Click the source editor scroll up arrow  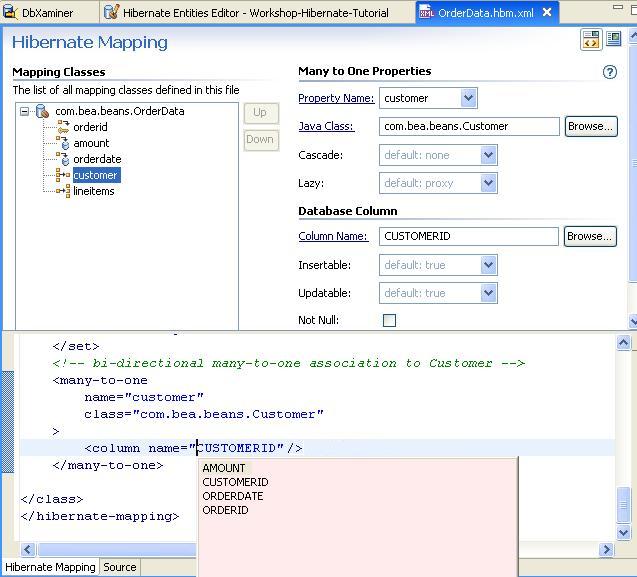point(623,343)
